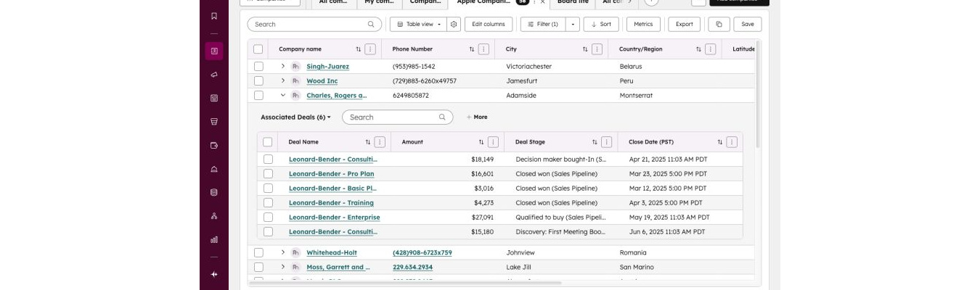Open Amount column options menu
The image size is (980, 290).
[x=493, y=142]
